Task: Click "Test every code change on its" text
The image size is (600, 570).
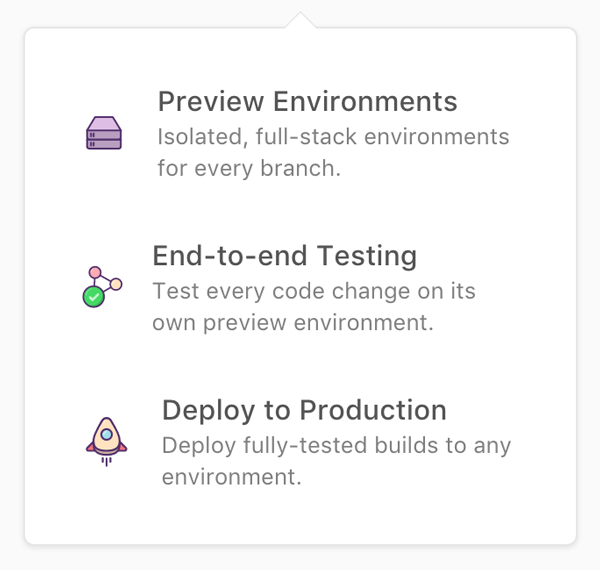Action: point(314,291)
